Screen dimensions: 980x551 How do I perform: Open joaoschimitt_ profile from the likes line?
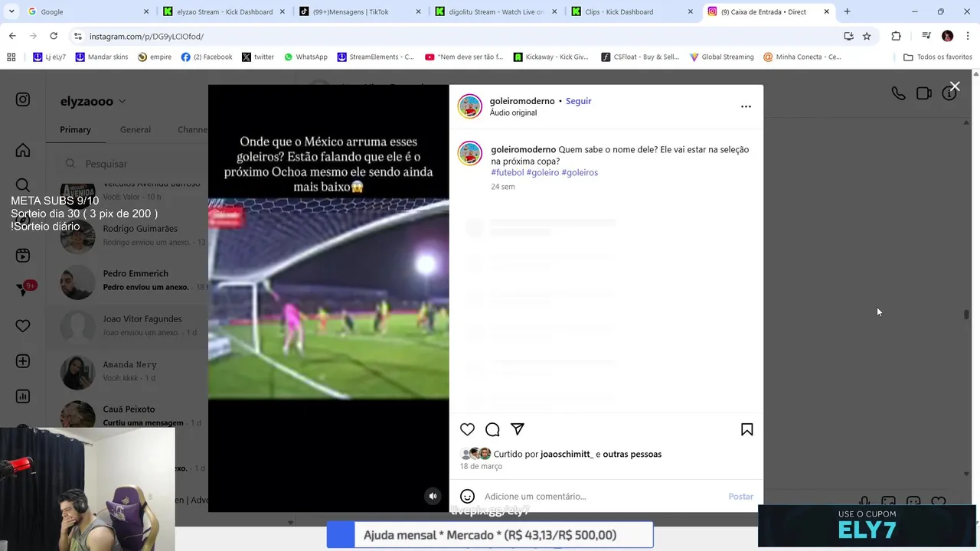(x=566, y=454)
